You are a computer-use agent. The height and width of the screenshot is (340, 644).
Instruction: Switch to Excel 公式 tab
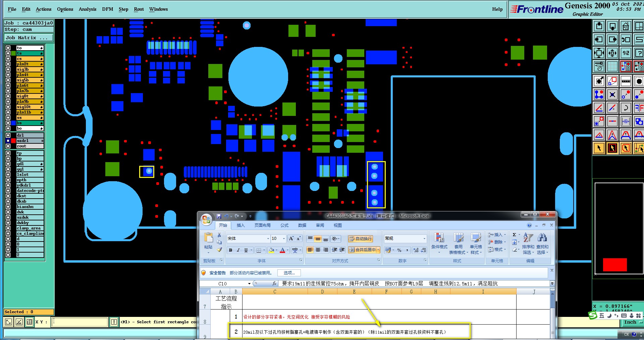click(284, 225)
